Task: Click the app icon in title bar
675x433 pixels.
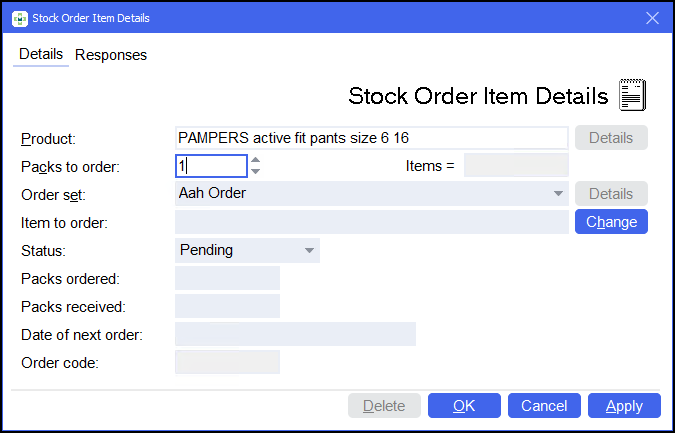Action: coord(19,17)
